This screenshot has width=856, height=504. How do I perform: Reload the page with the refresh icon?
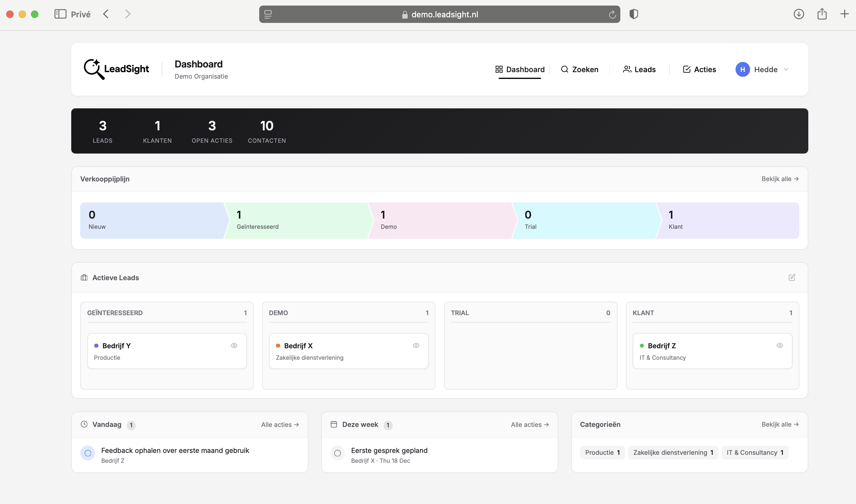click(613, 14)
